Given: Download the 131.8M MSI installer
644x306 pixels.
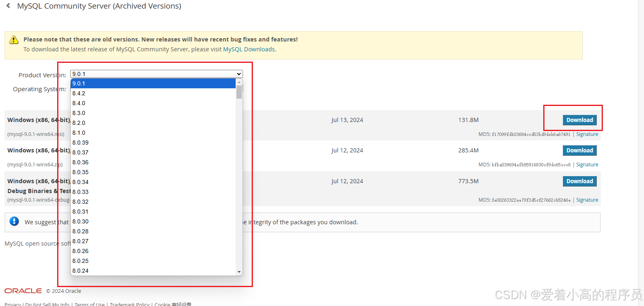Looking at the screenshot, I should click(579, 120).
